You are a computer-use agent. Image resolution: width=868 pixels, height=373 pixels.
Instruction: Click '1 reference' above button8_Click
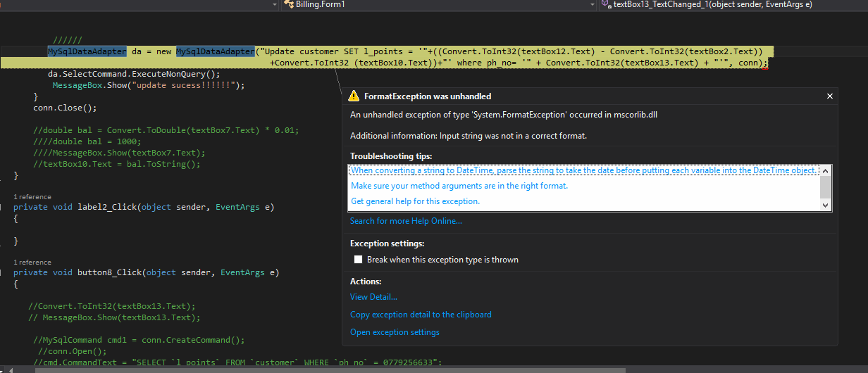(32, 263)
